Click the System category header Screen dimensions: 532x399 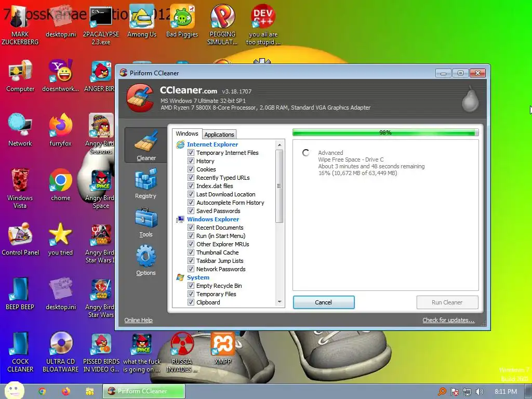tap(198, 277)
